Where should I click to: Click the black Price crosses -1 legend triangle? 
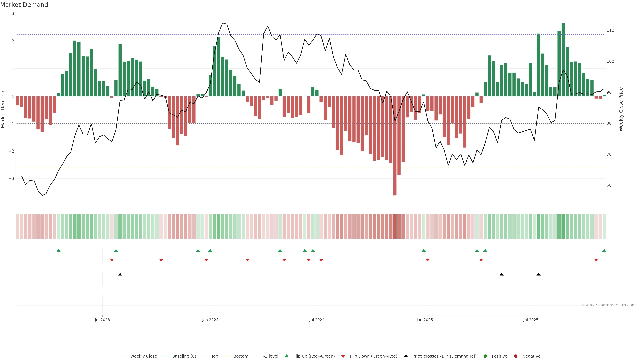tap(406, 356)
